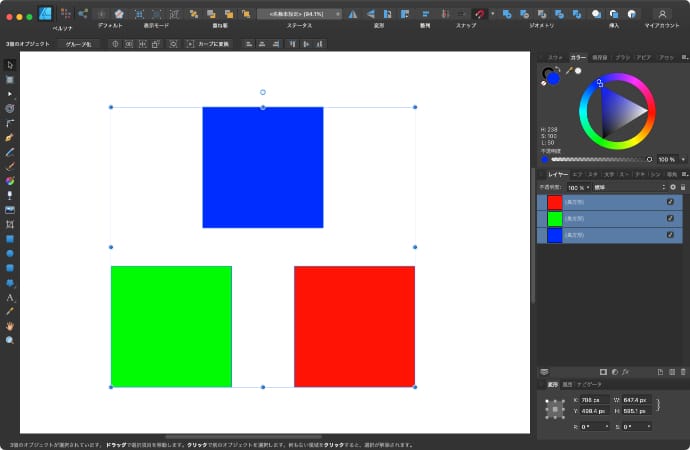Image resolution: width=690 pixels, height=450 pixels.
Task: Click the グループ化 button
Action: 77,44
